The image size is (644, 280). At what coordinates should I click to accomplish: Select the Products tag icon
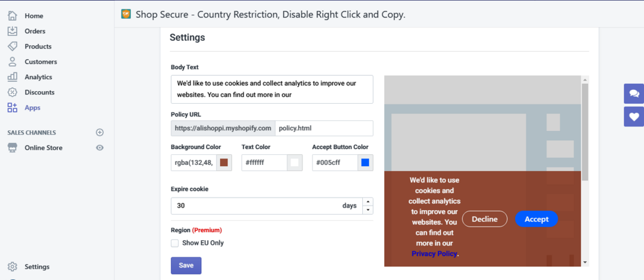point(13,46)
